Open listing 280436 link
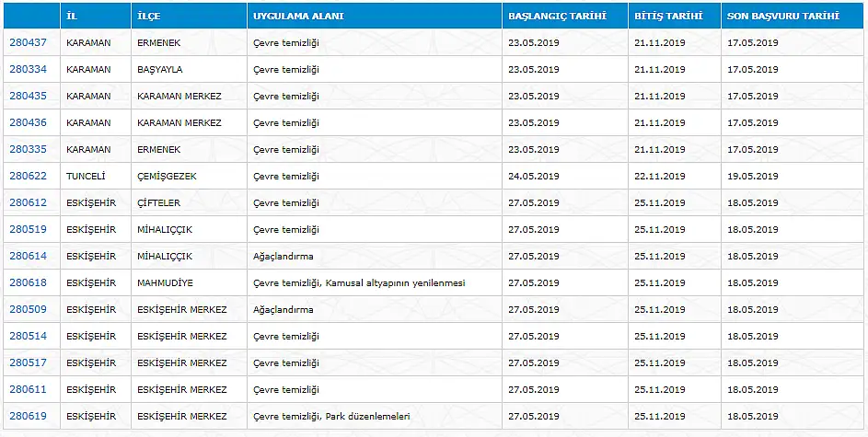 (x=28, y=122)
